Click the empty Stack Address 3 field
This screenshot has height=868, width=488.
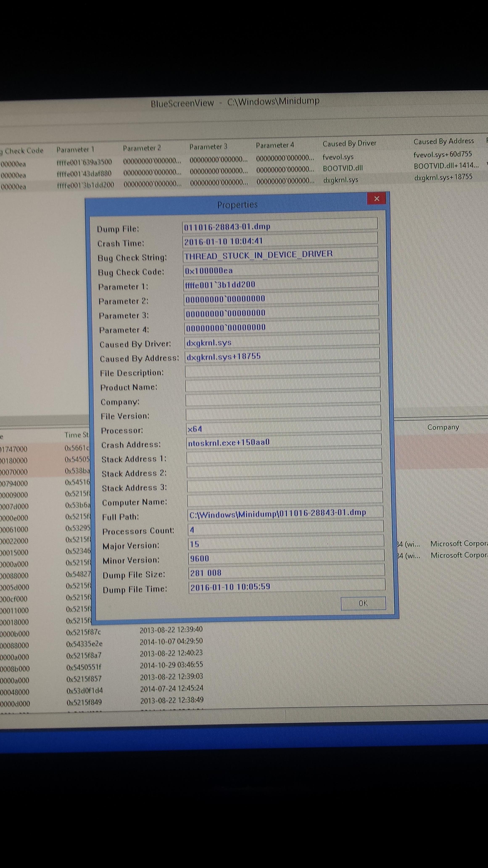[285, 485]
